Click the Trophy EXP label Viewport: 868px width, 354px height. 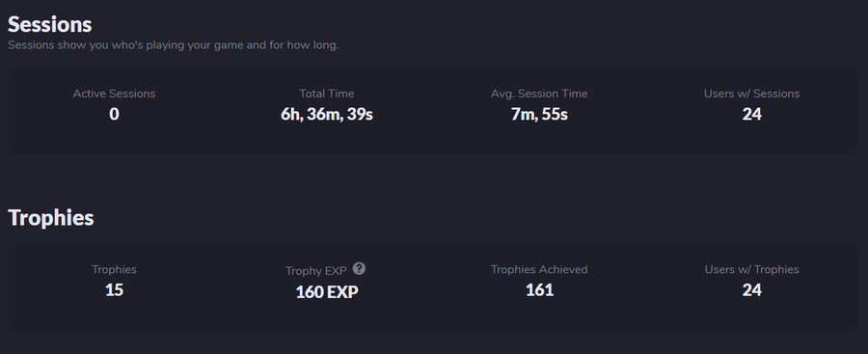[x=316, y=271]
